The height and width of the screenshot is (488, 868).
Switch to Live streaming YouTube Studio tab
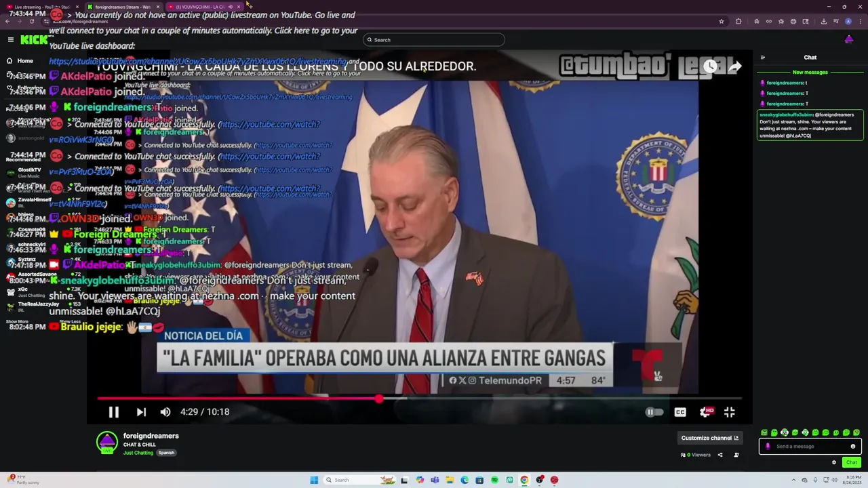click(x=42, y=7)
